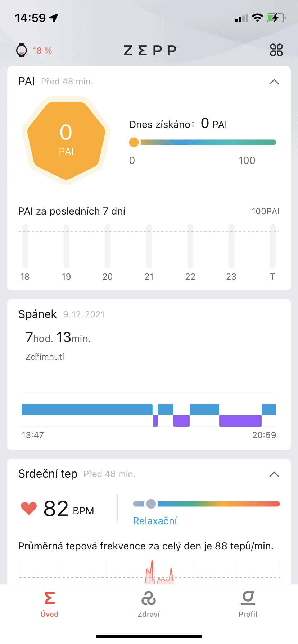This screenshot has width=298, height=644.
Task: Open the Profil icon
Action: (248, 598)
